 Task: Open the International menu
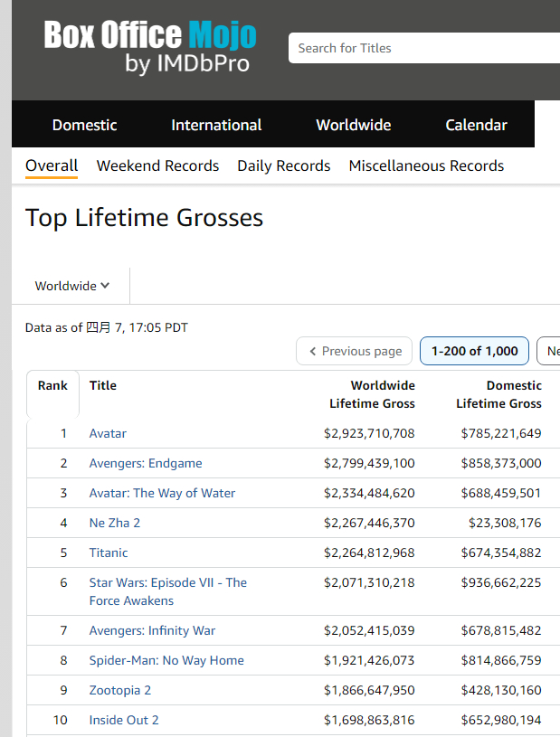[216, 125]
